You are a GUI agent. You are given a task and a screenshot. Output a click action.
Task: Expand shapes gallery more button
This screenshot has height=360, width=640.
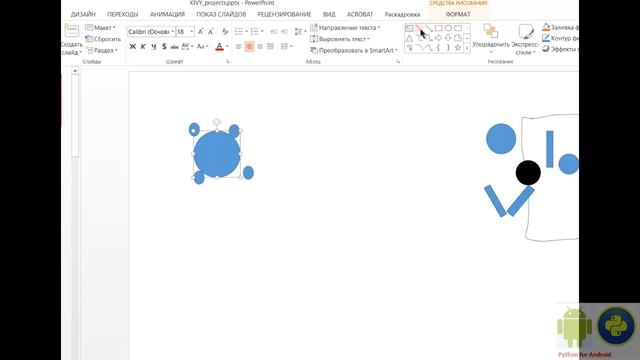467,48
